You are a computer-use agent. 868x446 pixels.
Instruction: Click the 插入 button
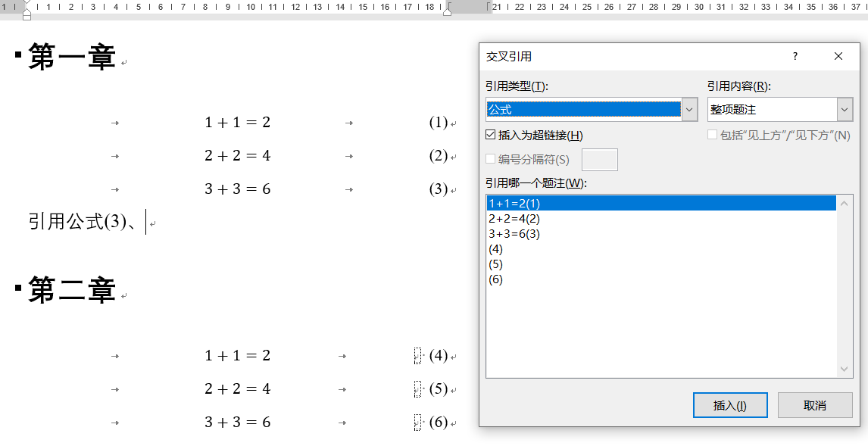(x=729, y=404)
